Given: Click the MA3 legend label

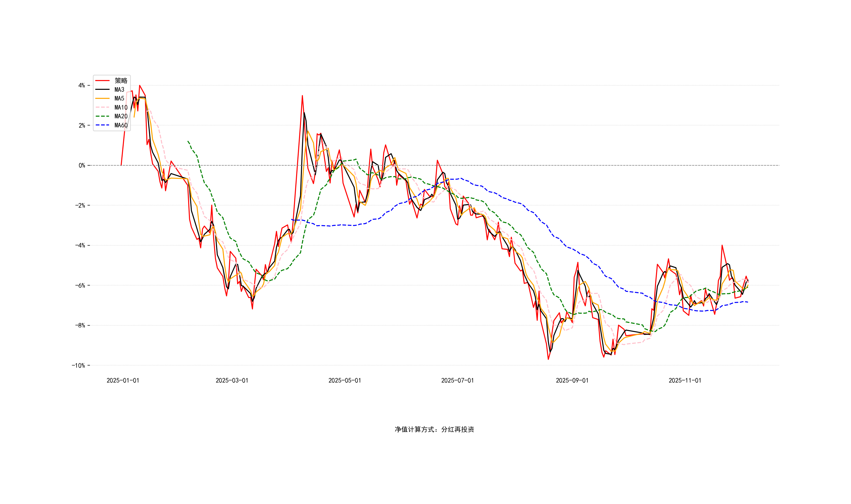Looking at the screenshot, I should tap(119, 90).
